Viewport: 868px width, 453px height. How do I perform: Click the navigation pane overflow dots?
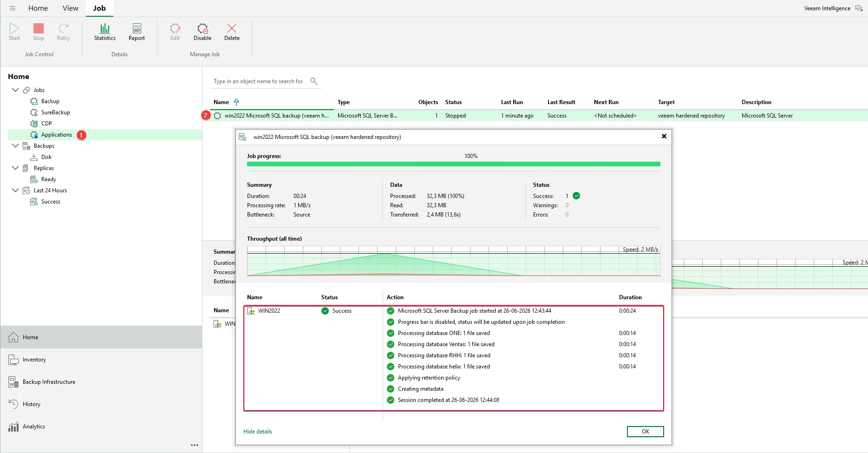pyautogui.click(x=195, y=445)
